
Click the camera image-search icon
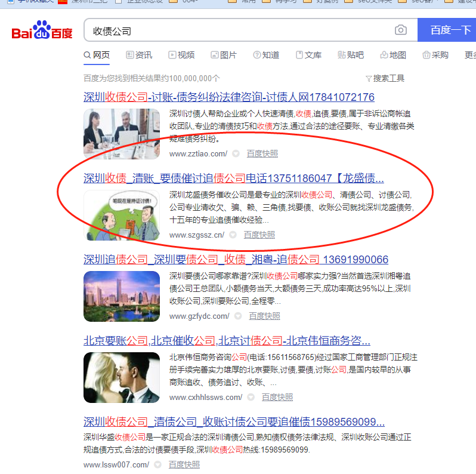(x=400, y=30)
